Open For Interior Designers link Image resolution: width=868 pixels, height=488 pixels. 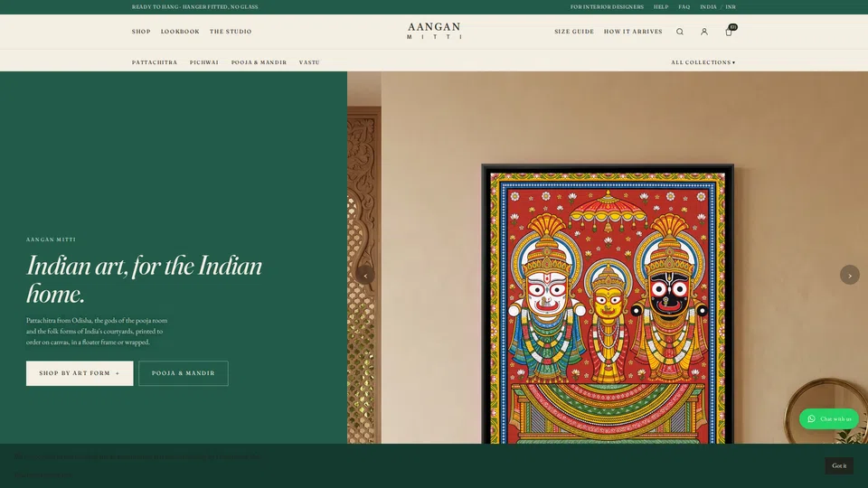pos(607,6)
